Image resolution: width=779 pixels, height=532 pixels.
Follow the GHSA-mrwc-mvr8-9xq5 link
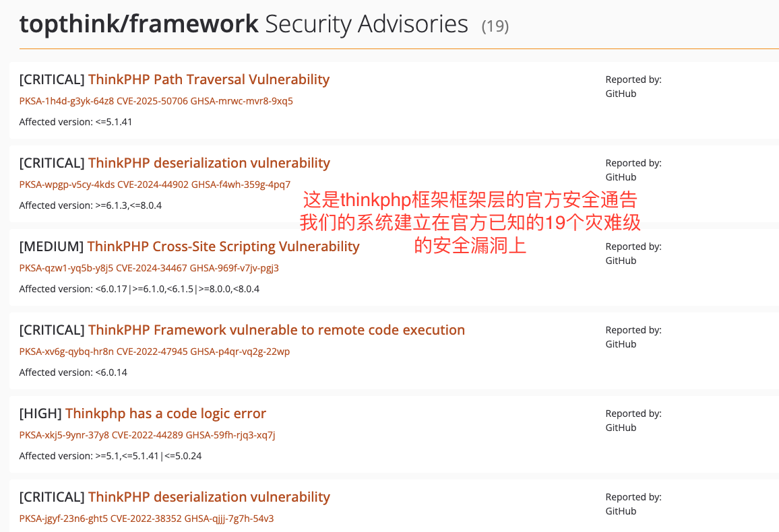pos(241,101)
